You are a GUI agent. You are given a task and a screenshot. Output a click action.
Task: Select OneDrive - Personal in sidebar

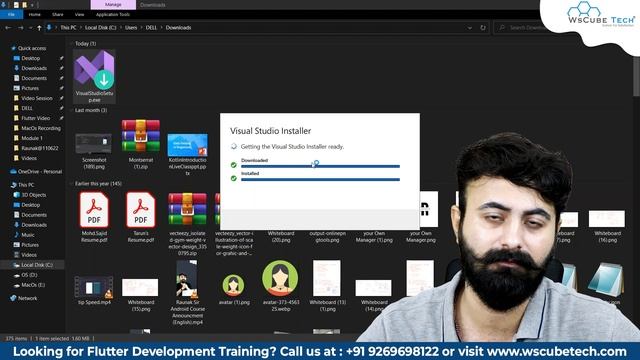click(40, 172)
